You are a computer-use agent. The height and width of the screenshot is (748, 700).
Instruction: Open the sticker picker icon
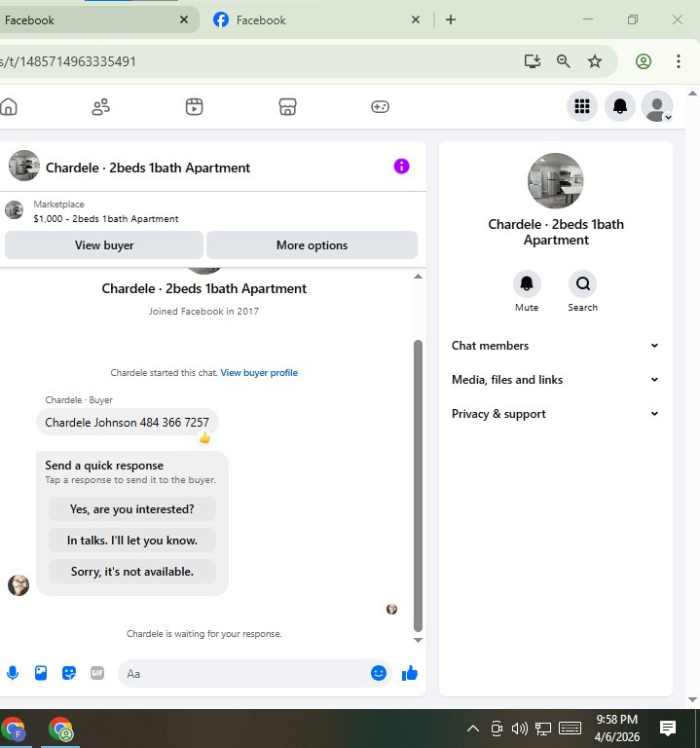(x=69, y=673)
